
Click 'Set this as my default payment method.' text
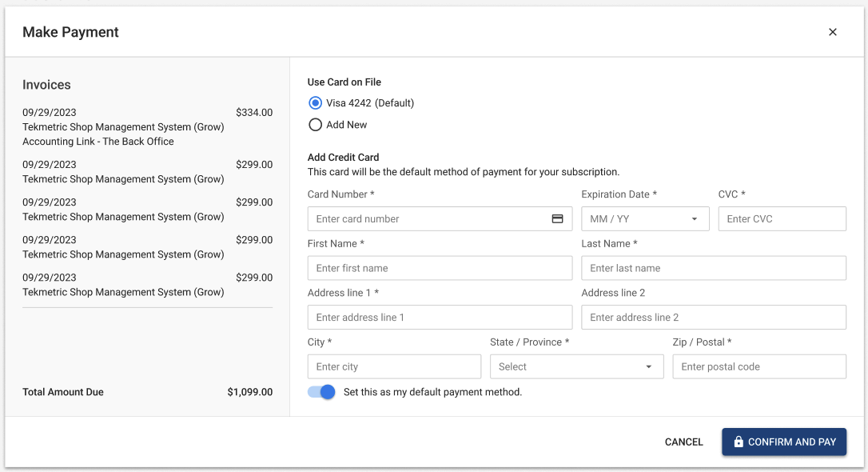click(432, 392)
